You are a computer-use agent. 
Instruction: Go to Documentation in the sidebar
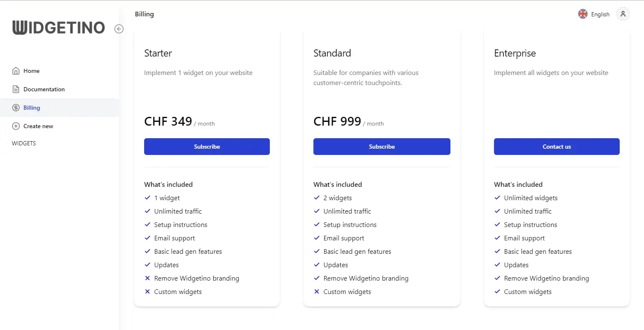(44, 89)
